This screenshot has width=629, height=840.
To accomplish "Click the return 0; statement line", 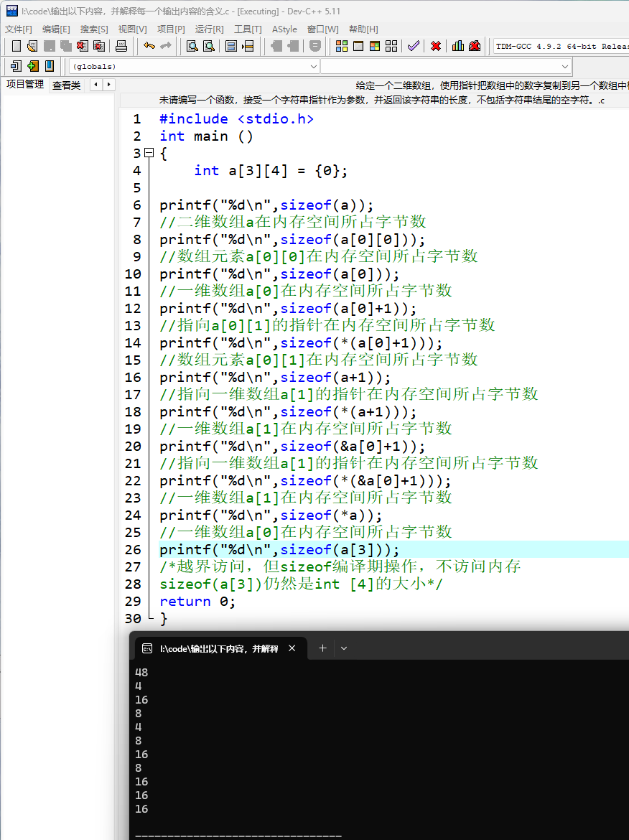I will pos(197,601).
